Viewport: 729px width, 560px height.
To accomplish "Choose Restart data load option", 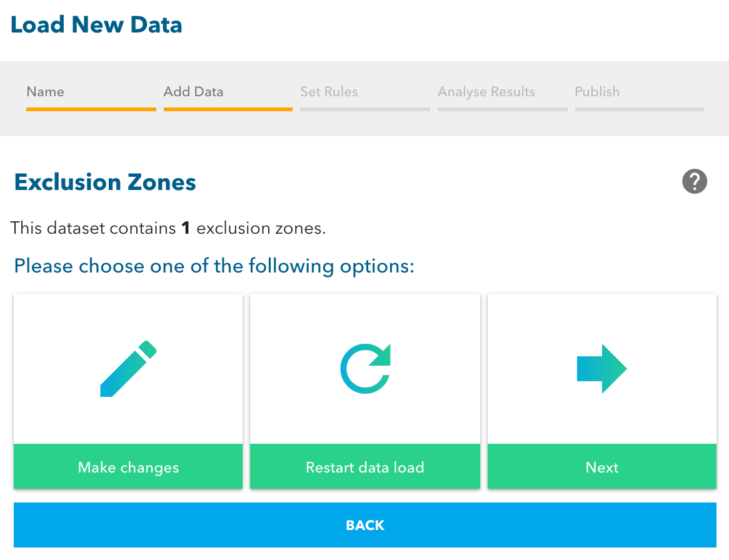I will (365, 467).
